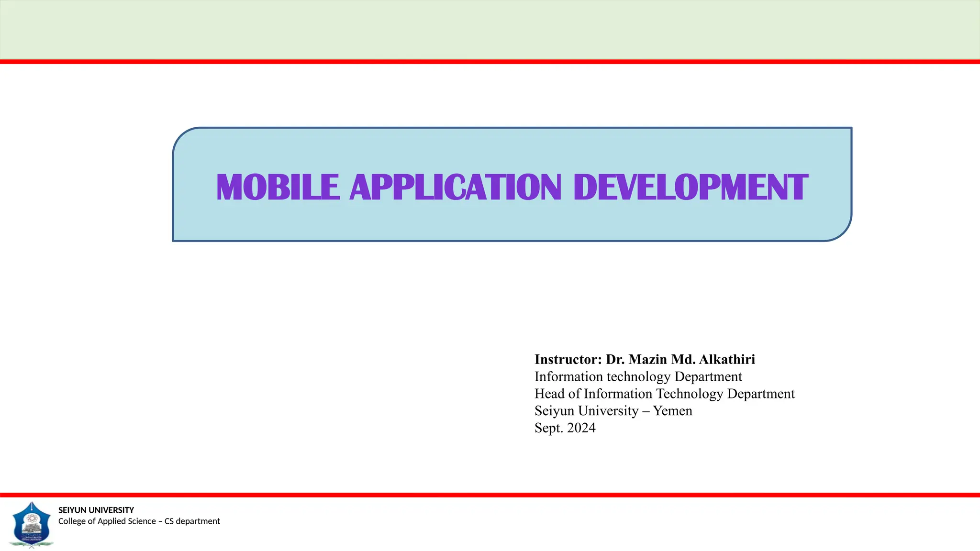Click the word MOBILE in the title
980x551 pixels.
278,187
